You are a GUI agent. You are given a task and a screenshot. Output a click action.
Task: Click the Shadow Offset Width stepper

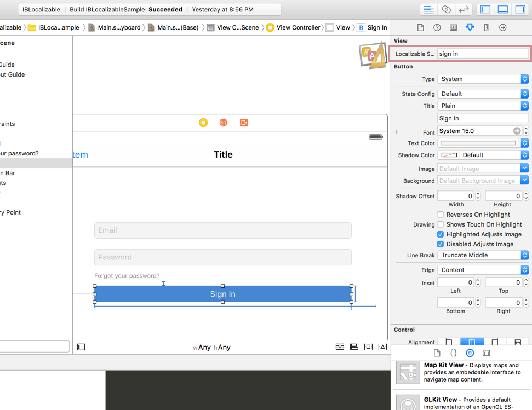(478, 196)
